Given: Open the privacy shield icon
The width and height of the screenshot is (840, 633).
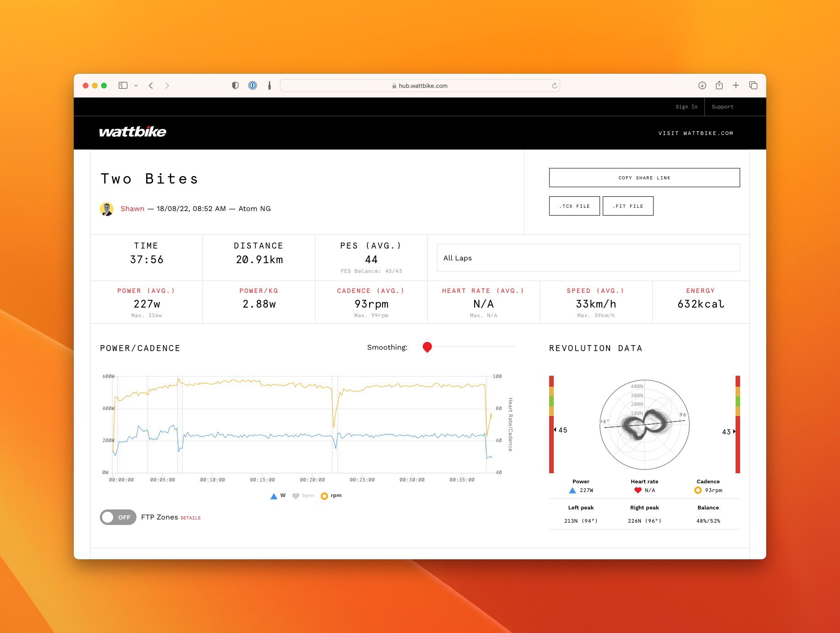Looking at the screenshot, I should [x=235, y=86].
